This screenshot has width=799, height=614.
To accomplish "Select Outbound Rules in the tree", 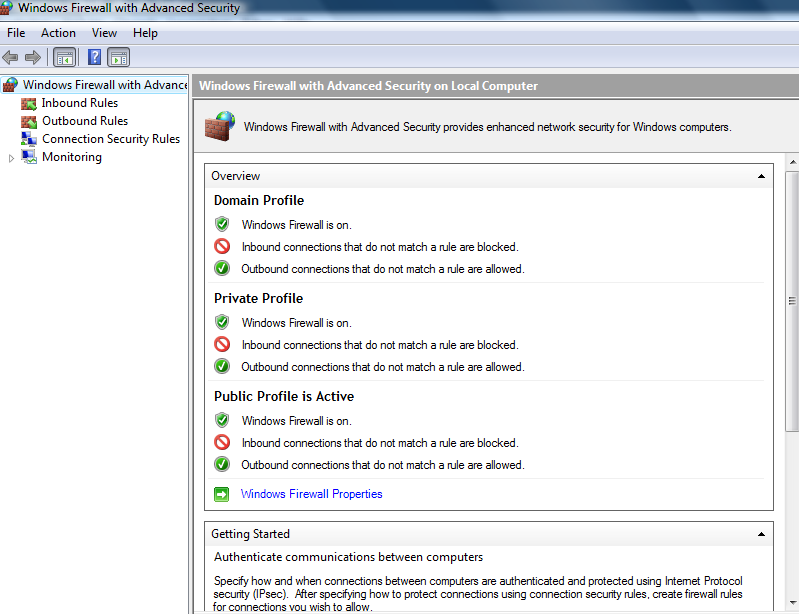I will point(85,121).
